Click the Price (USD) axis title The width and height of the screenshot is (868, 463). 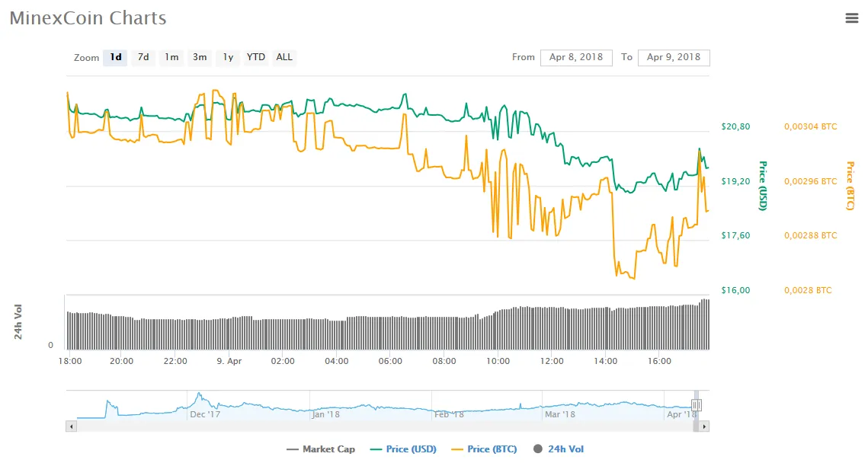(763, 186)
